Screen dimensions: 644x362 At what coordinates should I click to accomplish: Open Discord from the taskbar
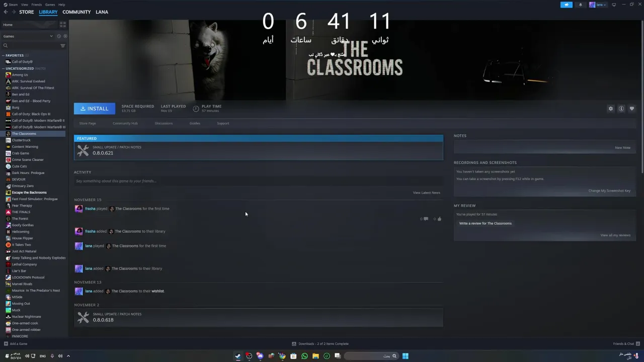click(x=260, y=356)
